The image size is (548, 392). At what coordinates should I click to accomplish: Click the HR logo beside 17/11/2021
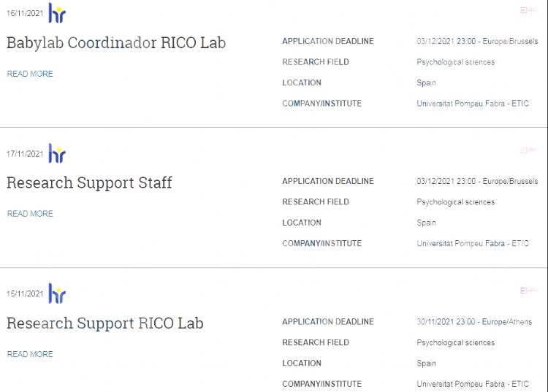pos(57,153)
